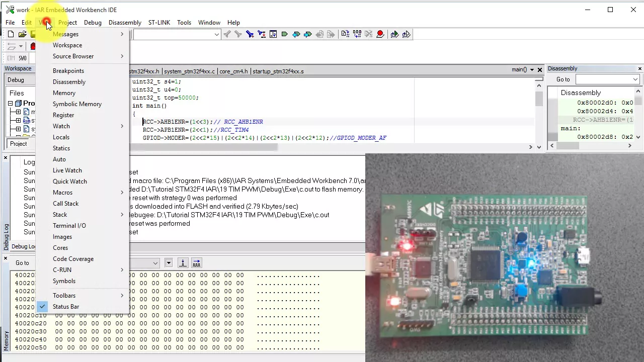Click the Find flashlight icon in toolbar
Viewport: 644px width, 362px height.
click(250, 34)
